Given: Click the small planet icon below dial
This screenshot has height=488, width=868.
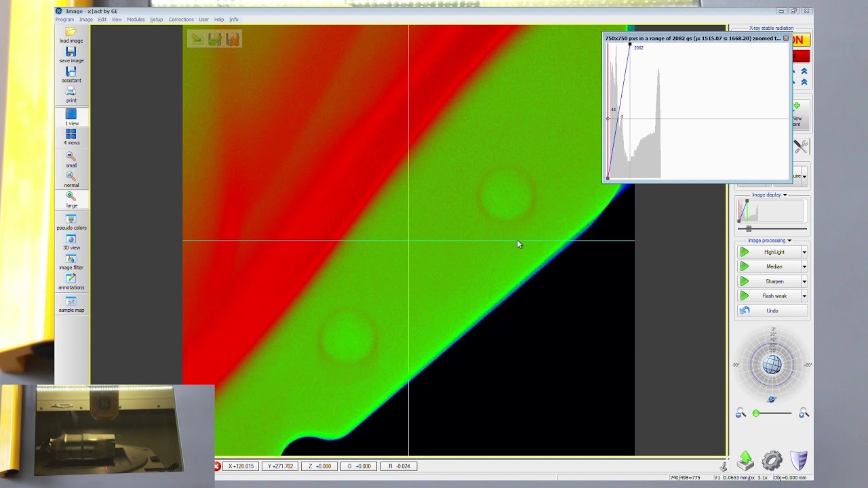Looking at the screenshot, I should click(x=772, y=399).
